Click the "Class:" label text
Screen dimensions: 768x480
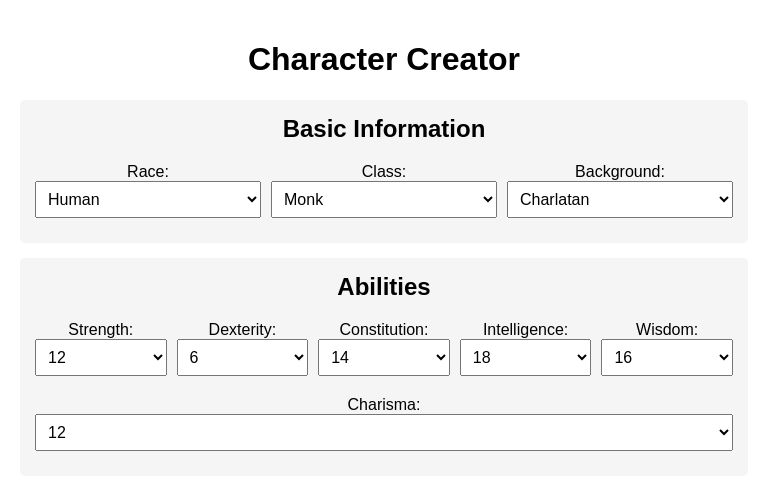tap(384, 171)
